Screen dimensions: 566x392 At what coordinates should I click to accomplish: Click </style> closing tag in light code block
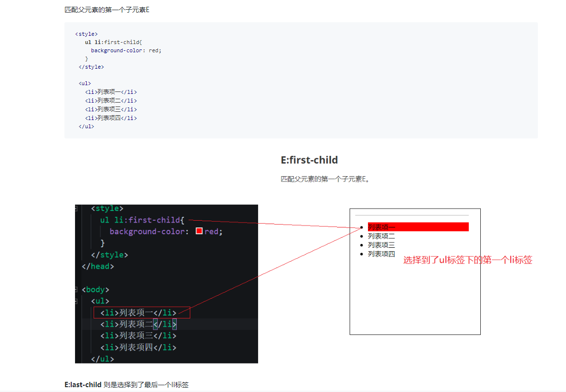[91, 67]
